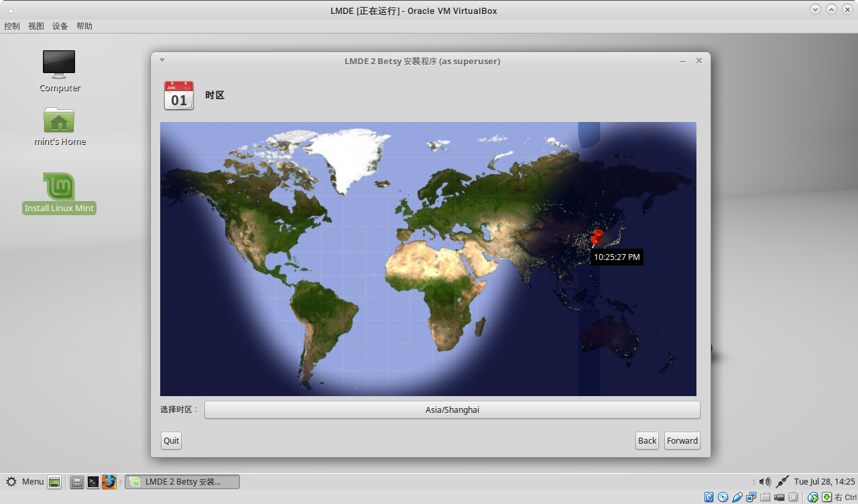
Task: Launch Firefox from the panel
Action: click(109, 482)
